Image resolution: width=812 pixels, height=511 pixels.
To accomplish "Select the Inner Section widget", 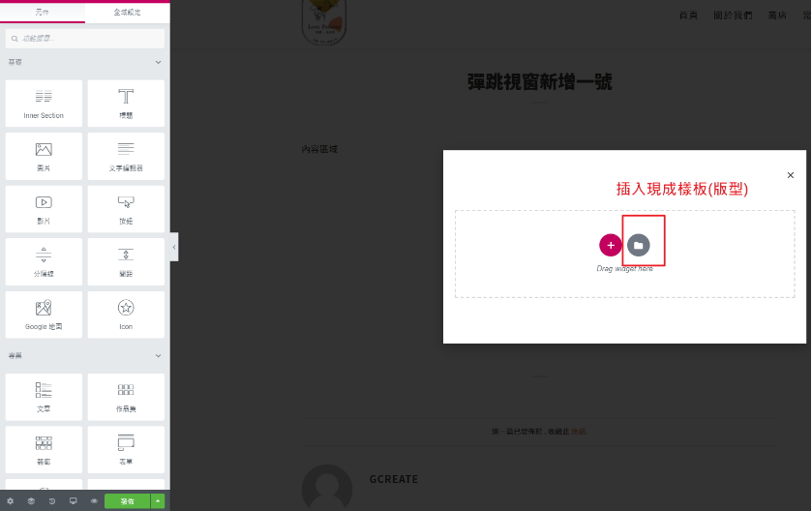I will (x=44, y=103).
